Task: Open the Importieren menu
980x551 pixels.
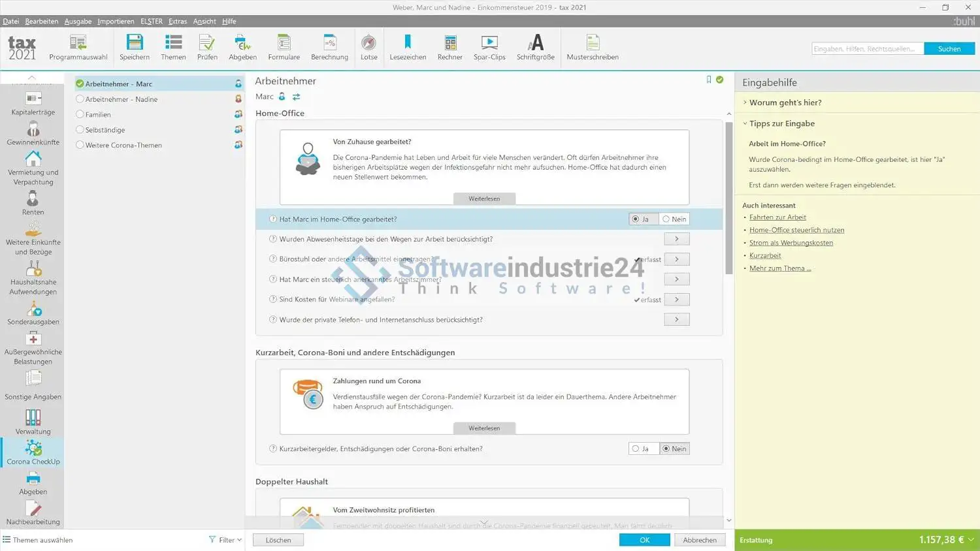Action: point(116,22)
